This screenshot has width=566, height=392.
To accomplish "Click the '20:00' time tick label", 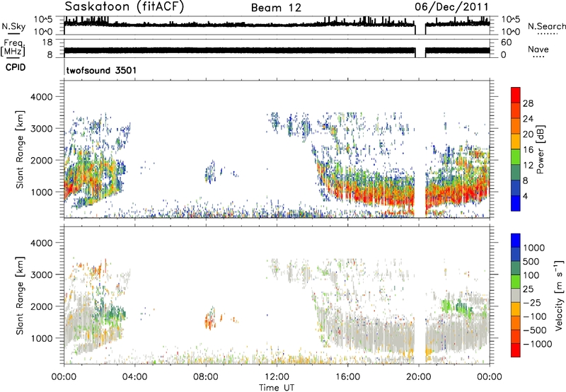I will click(x=419, y=377).
